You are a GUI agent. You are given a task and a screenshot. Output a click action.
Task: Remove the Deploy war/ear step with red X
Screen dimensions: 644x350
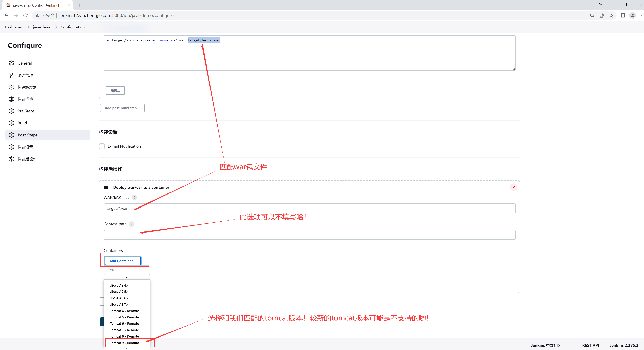coord(514,187)
